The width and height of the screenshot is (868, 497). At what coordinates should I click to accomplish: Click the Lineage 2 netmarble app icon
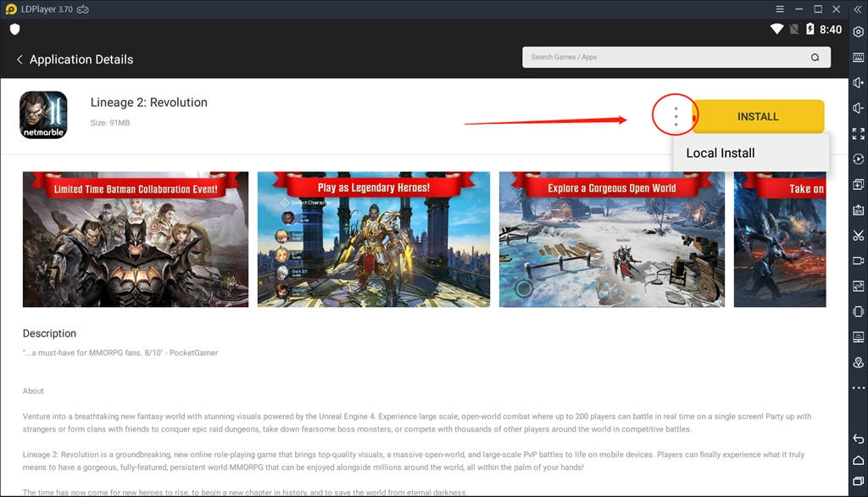click(x=43, y=114)
